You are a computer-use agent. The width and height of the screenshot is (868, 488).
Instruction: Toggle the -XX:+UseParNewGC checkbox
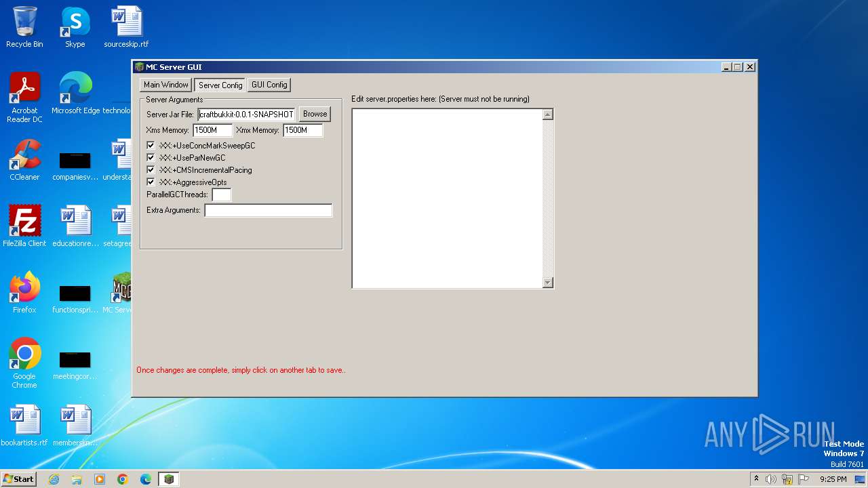click(151, 158)
